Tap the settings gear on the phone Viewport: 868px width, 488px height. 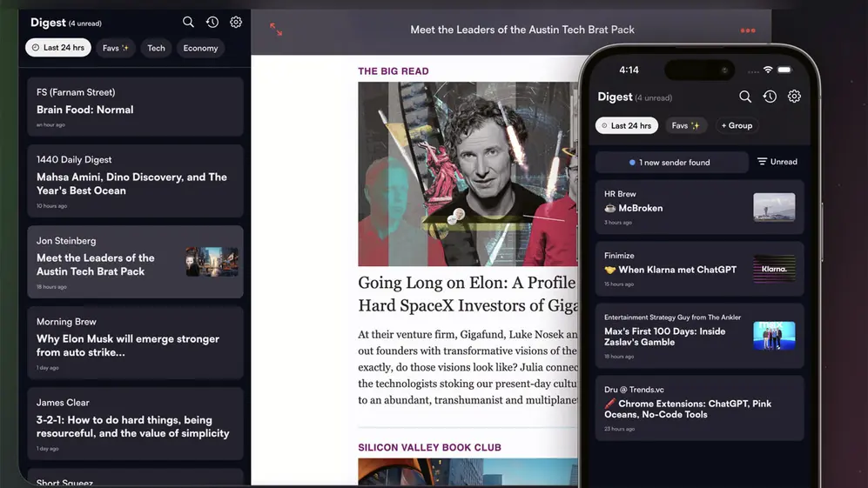[x=794, y=97]
